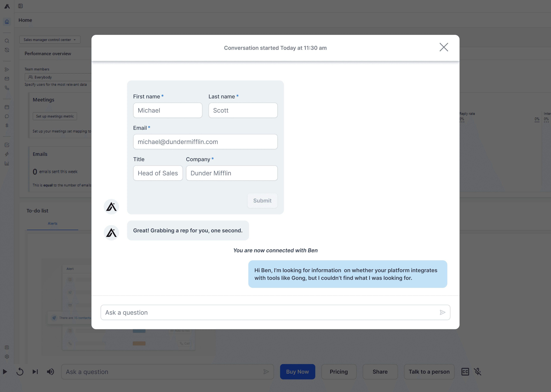Open the Everybody team members dropdown

58,77
